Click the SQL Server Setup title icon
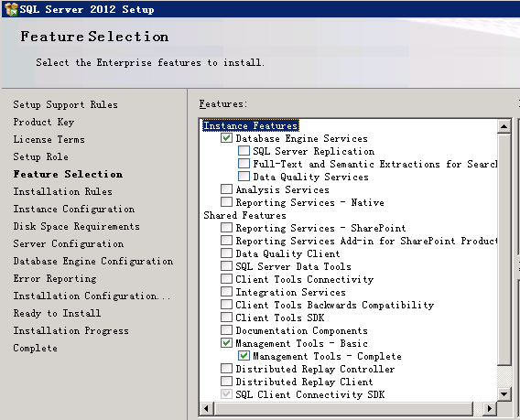 (11, 9)
